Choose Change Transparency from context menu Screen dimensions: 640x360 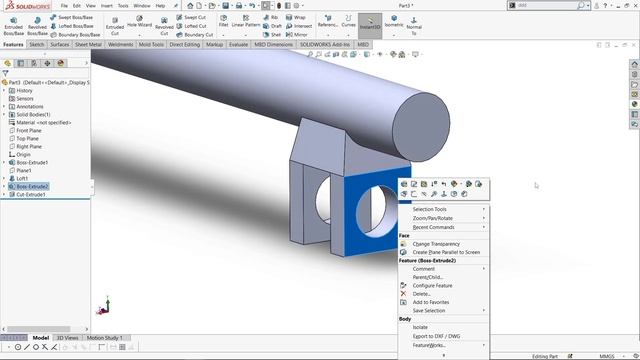[x=444, y=244]
